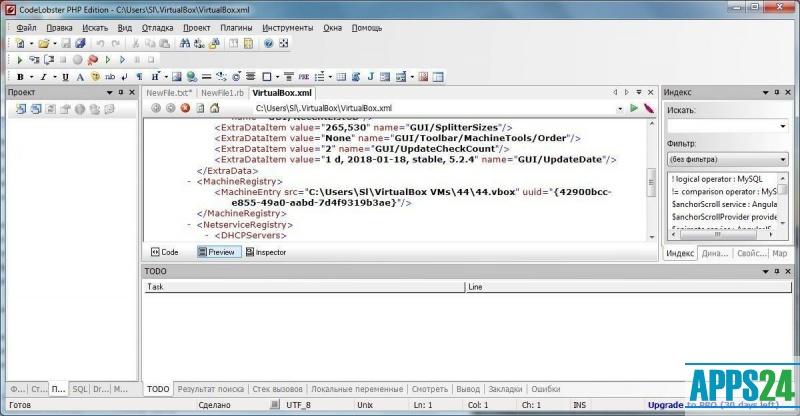Open the Стек вызовов bottom tab
This screenshot has height=416, width=800.
pyautogui.click(x=277, y=389)
